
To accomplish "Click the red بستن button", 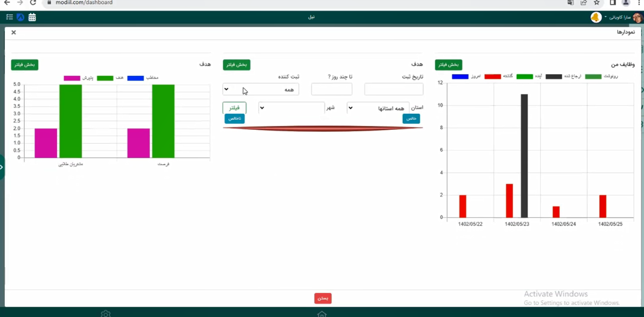I will pyautogui.click(x=323, y=298).
